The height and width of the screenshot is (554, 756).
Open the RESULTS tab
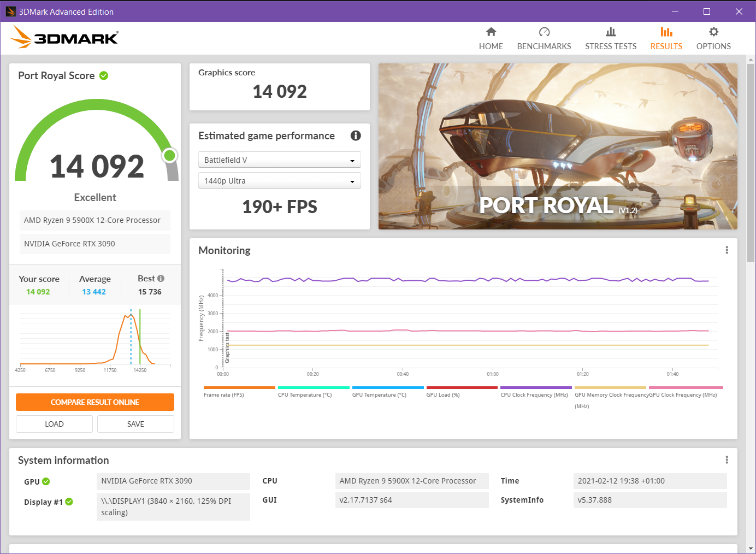(666, 38)
